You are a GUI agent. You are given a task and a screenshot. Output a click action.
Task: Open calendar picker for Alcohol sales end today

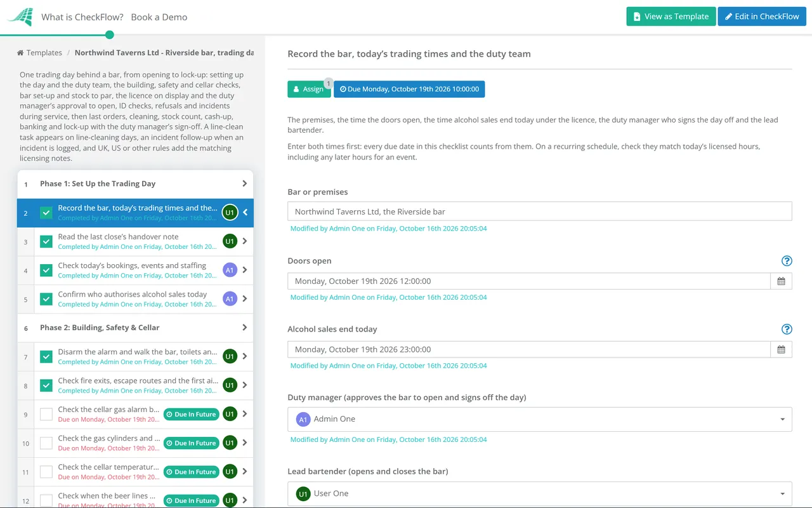781,350
